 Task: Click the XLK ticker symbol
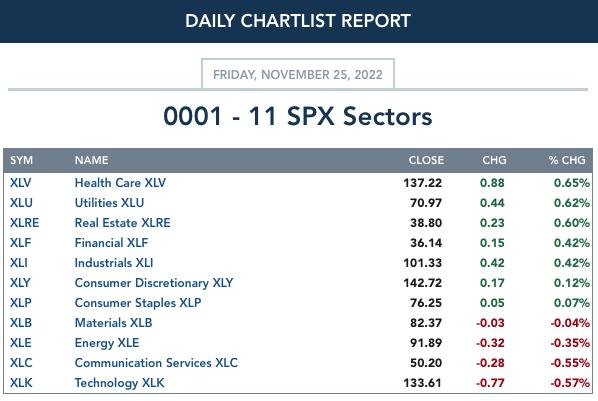(x=21, y=383)
